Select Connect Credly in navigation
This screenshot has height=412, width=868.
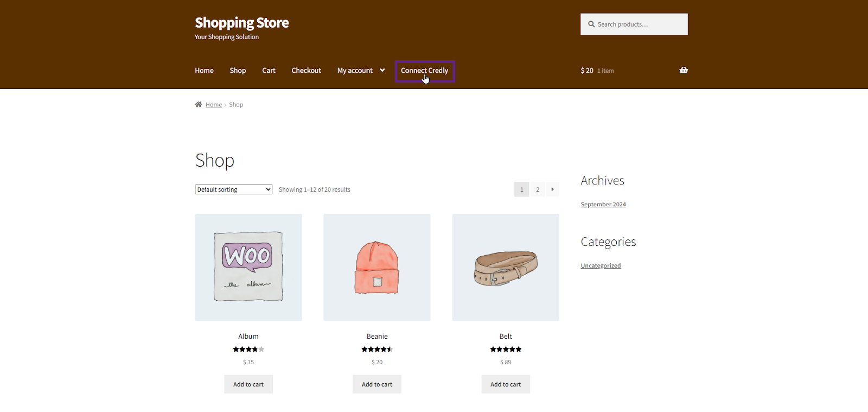point(424,71)
